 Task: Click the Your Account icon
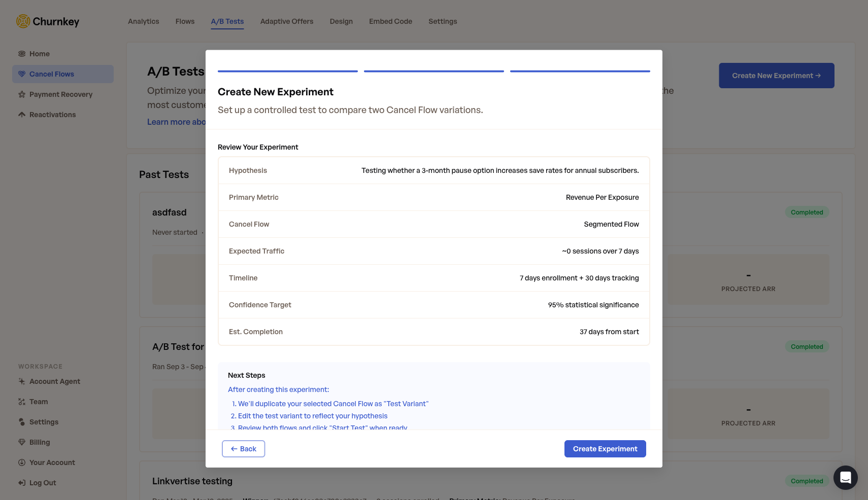(x=21, y=462)
